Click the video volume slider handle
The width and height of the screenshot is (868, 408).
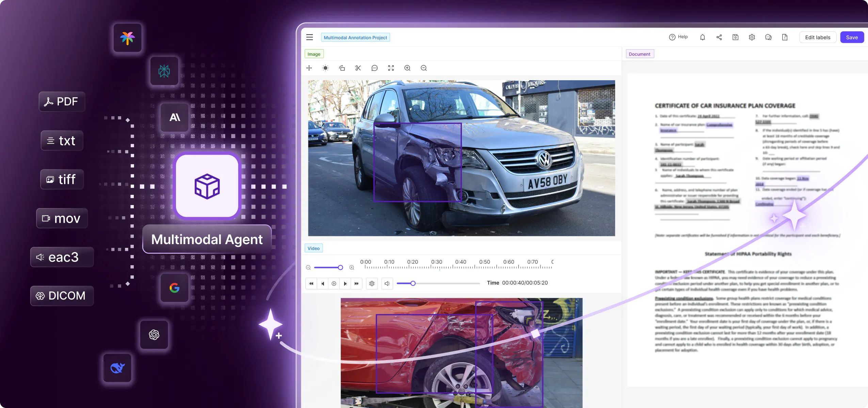413,284
